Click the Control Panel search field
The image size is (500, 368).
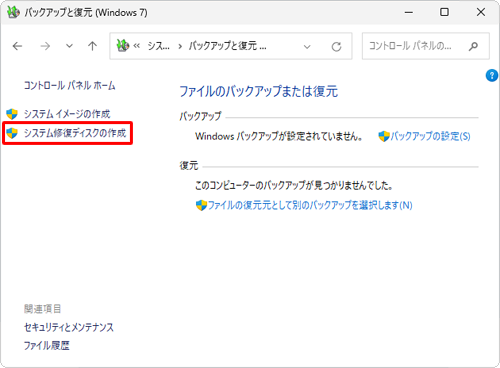click(x=426, y=46)
